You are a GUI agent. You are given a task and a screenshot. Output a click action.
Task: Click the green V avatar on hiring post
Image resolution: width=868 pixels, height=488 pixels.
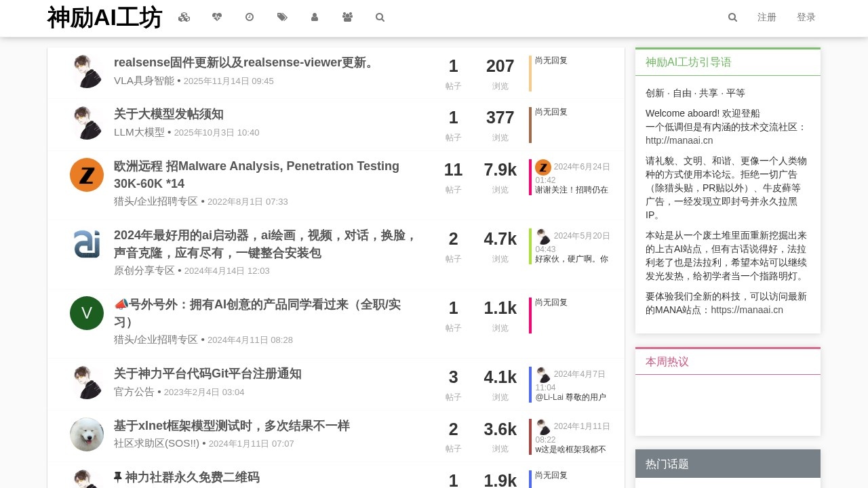87,312
